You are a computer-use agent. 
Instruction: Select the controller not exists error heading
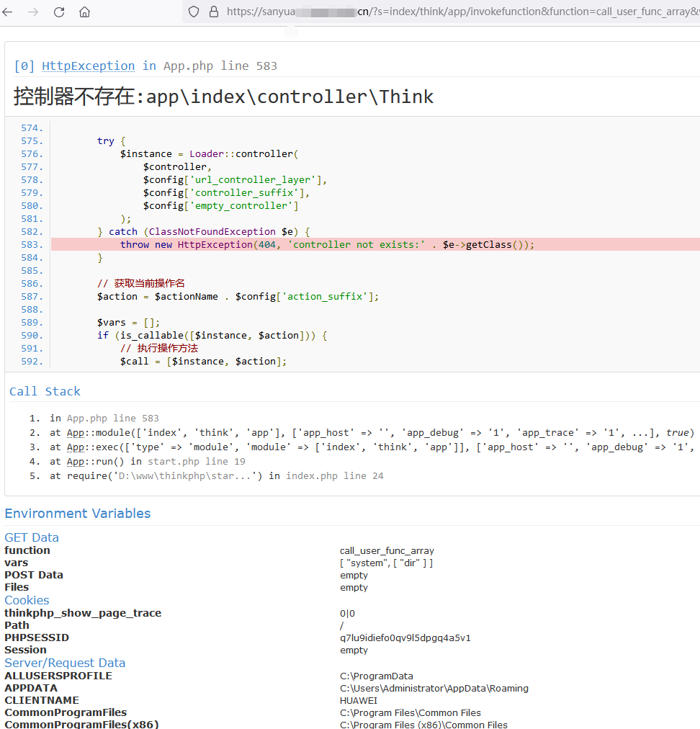coord(223,97)
